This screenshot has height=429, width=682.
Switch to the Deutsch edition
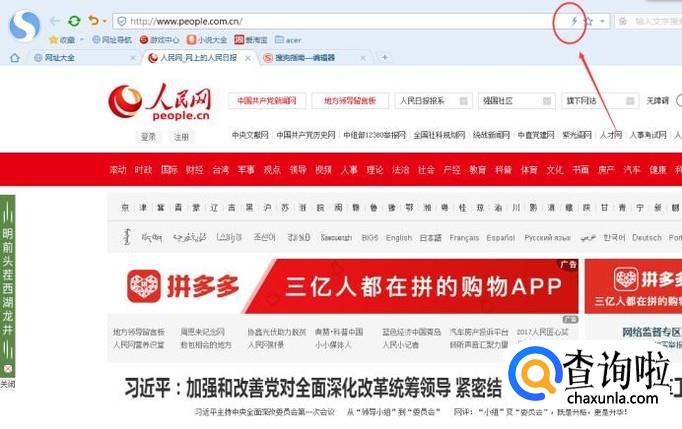click(x=647, y=238)
